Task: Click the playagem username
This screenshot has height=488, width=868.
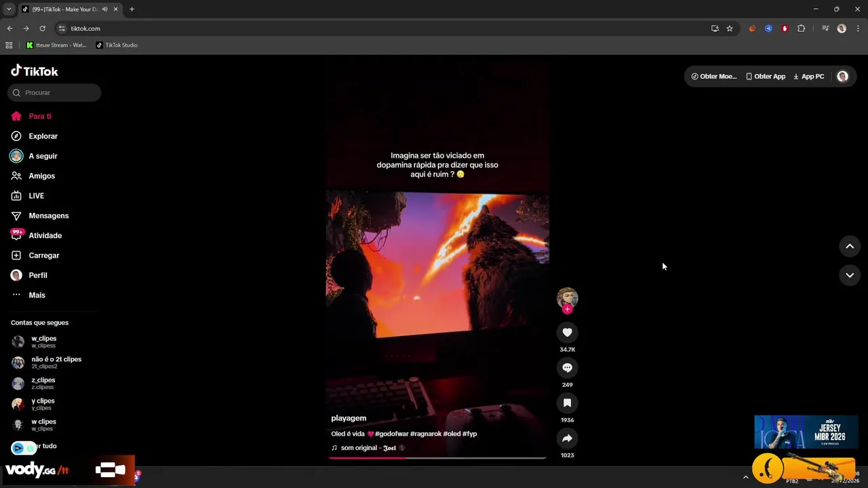Action: 349,418
